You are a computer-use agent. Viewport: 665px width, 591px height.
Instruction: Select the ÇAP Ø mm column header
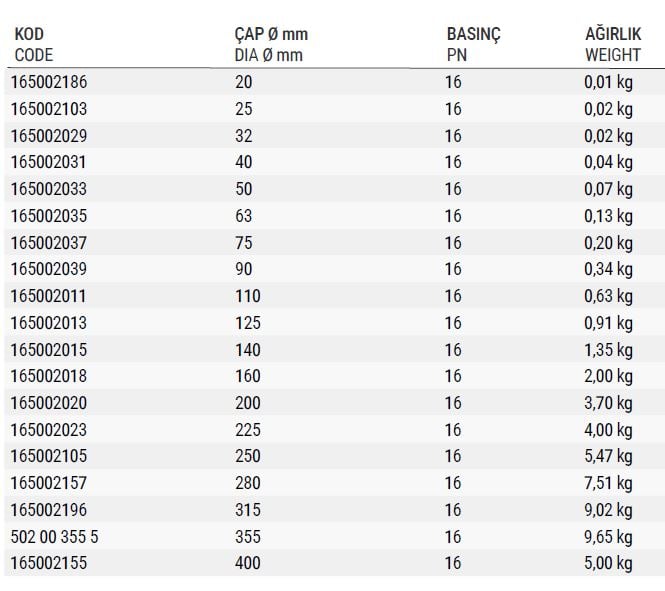(271, 45)
